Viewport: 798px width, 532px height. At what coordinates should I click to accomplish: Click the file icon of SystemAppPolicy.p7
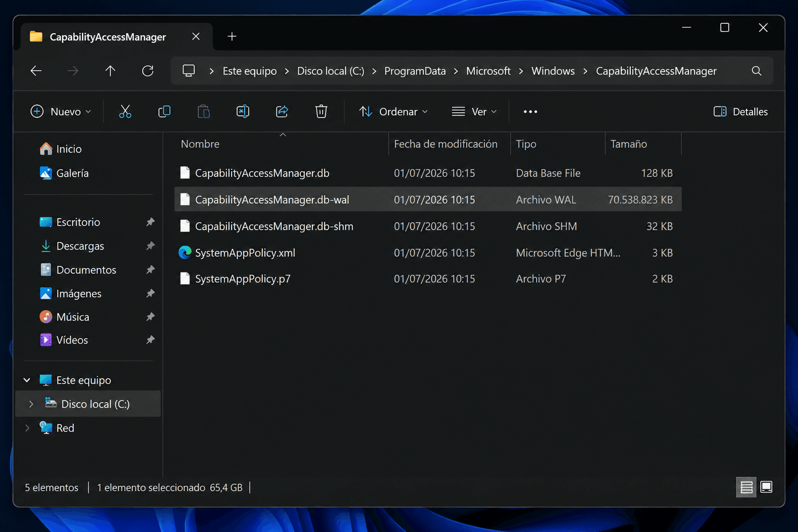[x=185, y=278]
